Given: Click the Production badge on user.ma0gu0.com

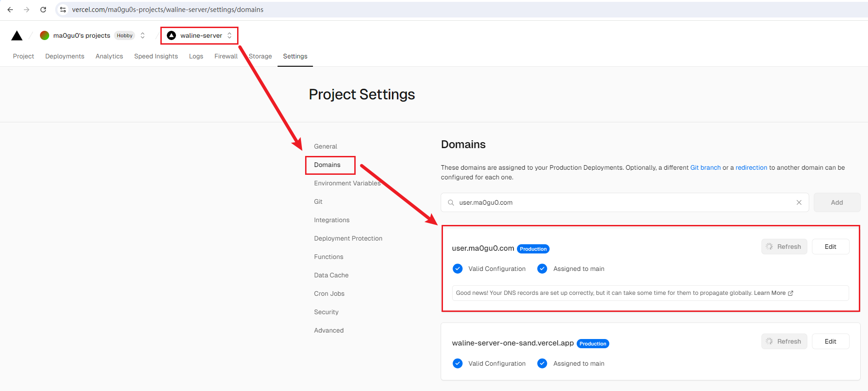Looking at the screenshot, I should click(533, 249).
